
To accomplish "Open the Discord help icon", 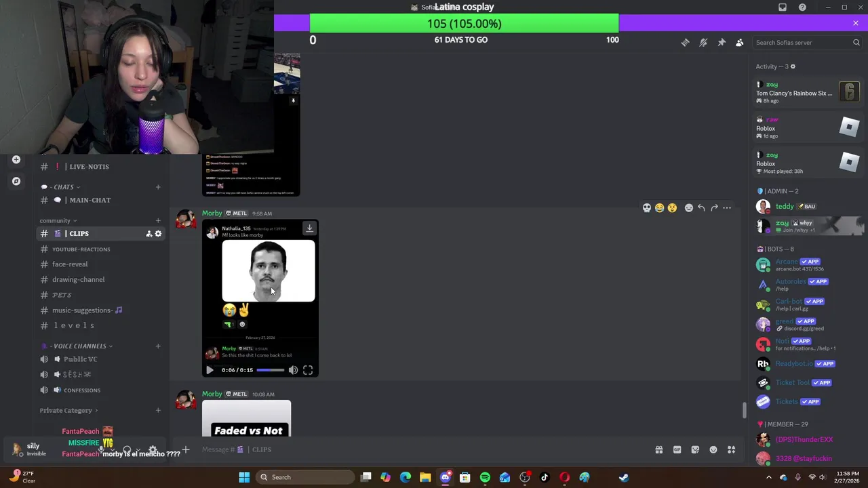I will 802,7.
